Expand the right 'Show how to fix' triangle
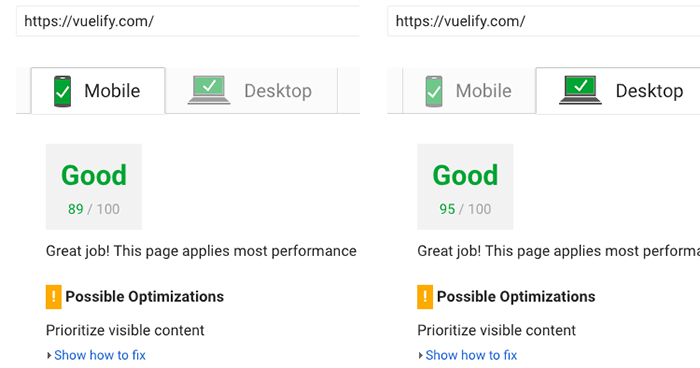This screenshot has width=700, height=368. (x=420, y=355)
